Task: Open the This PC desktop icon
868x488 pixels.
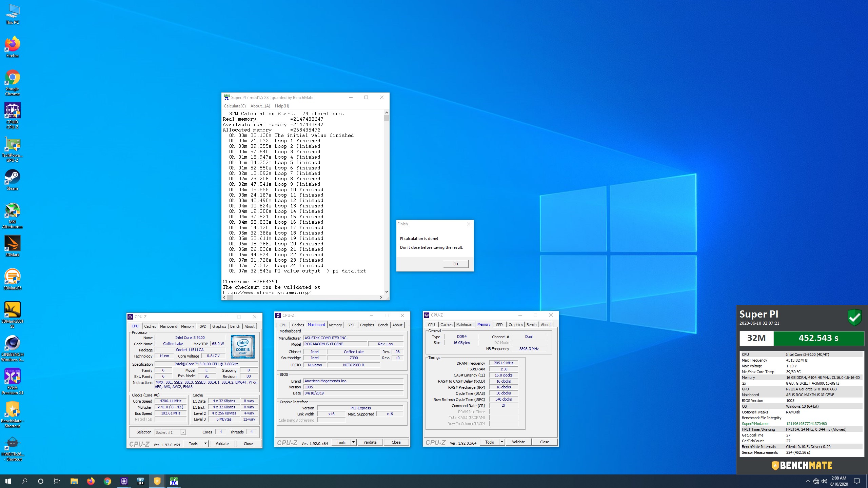Action: coord(13,14)
